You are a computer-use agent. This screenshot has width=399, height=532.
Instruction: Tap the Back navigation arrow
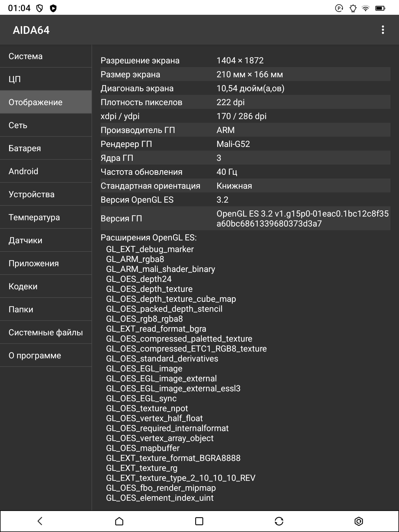click(40, 521)
